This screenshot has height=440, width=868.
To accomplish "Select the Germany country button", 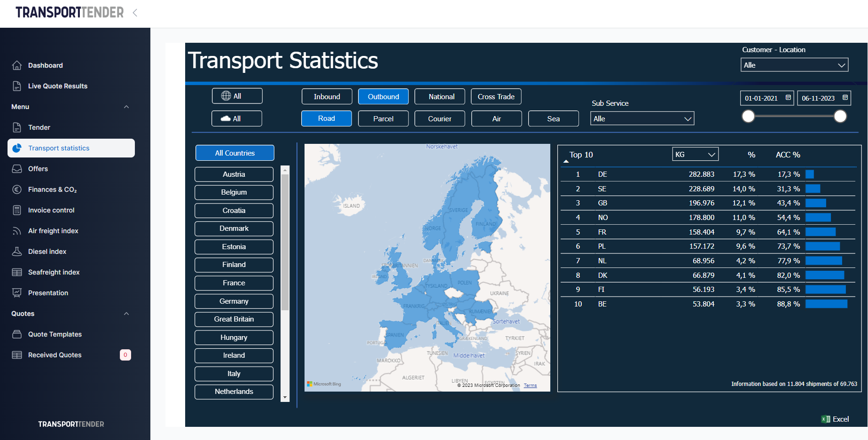I will 234,301.
